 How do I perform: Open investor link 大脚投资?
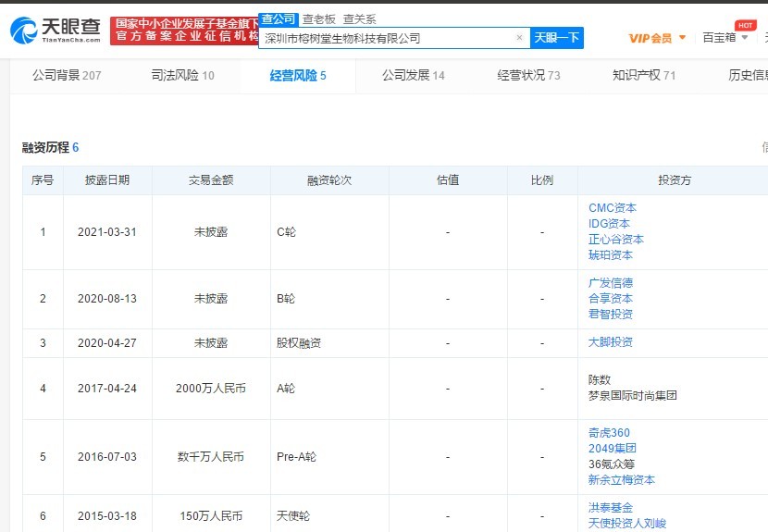coord(611,342)
